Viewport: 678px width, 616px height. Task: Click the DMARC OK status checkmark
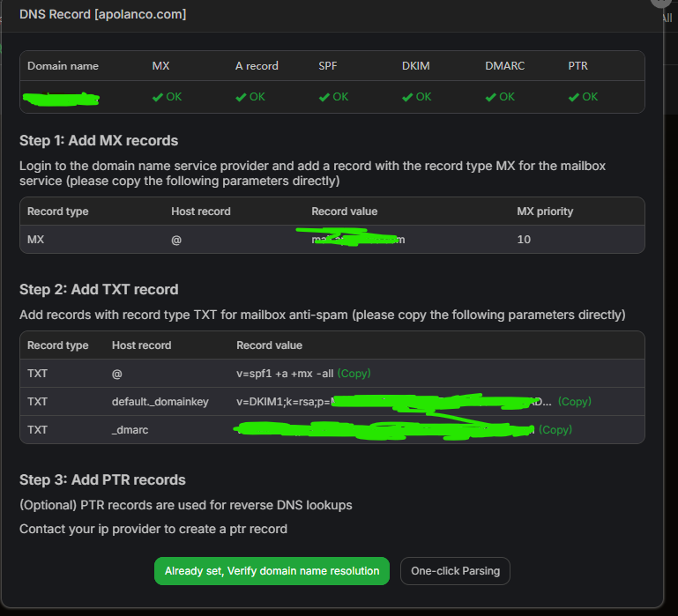click(x=490, y=97)
